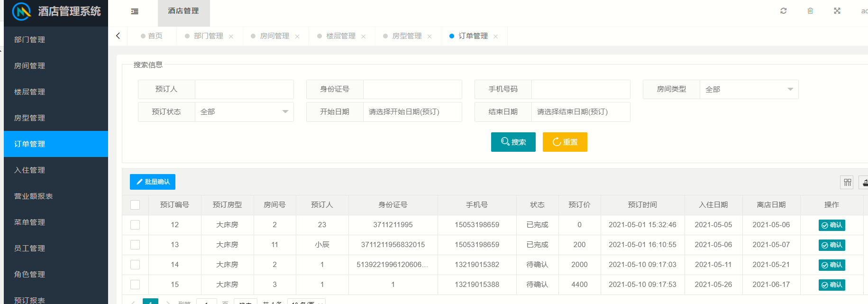Confirm order 13 with its 确认 button
Viewport: 868px width, 304px height.
coord(831,245)
